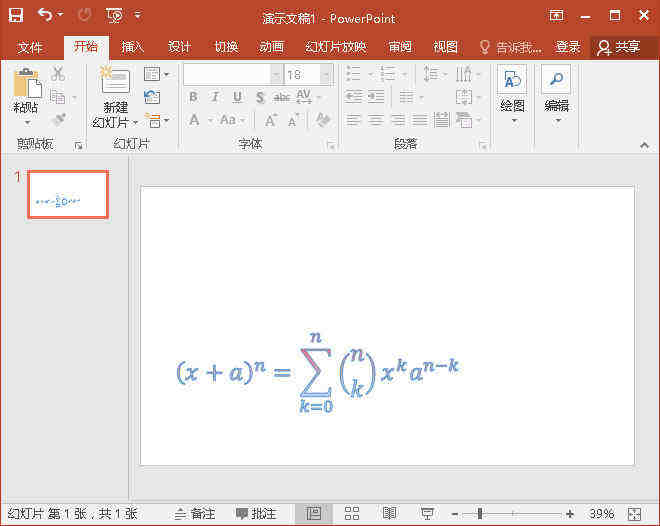Click the Bullets list icon
The width and height of the screenshot is (660, 526).
click(354, 74)
